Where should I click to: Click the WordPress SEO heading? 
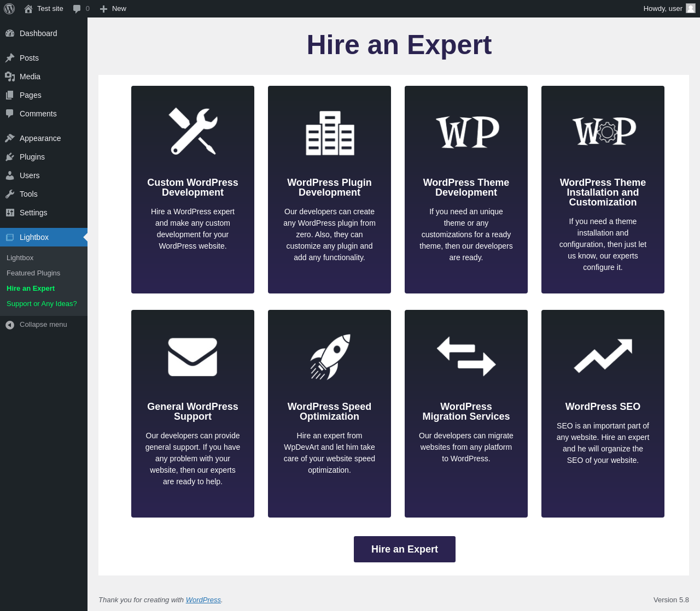[603, 407]
